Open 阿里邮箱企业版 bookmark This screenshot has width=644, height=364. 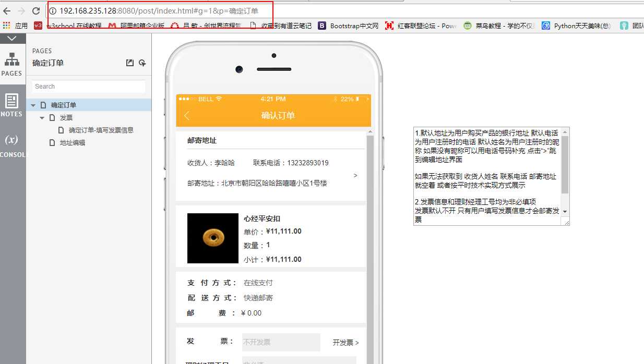point(137,26)
